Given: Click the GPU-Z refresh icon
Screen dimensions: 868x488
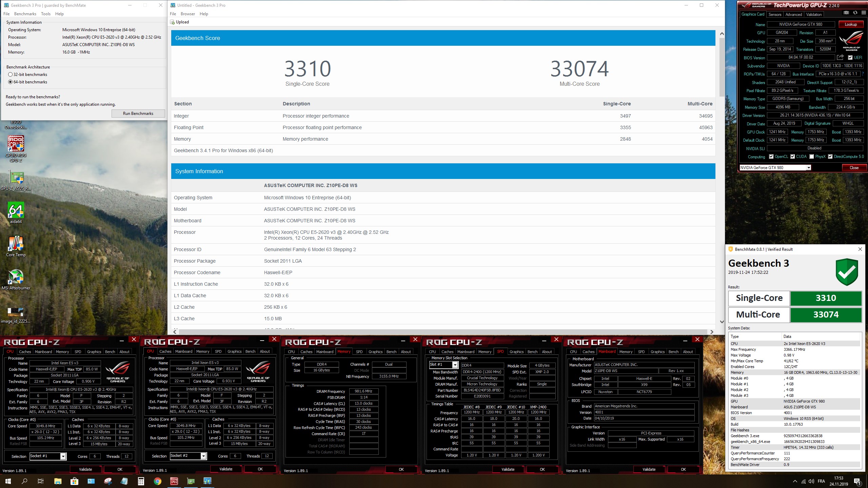Looking at the screenshot, I should point(855,13).
